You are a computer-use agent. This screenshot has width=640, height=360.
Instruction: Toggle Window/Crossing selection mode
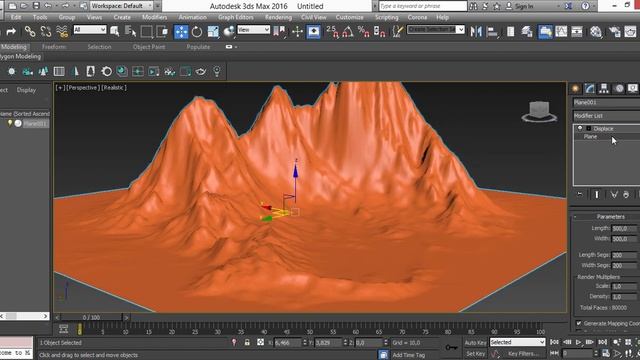click(162, 31)
